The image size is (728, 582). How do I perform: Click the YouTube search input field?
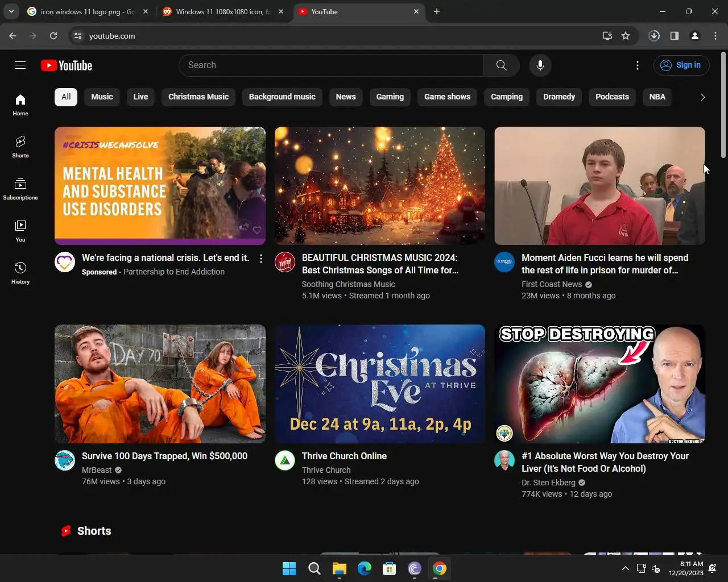pos(332,65)
